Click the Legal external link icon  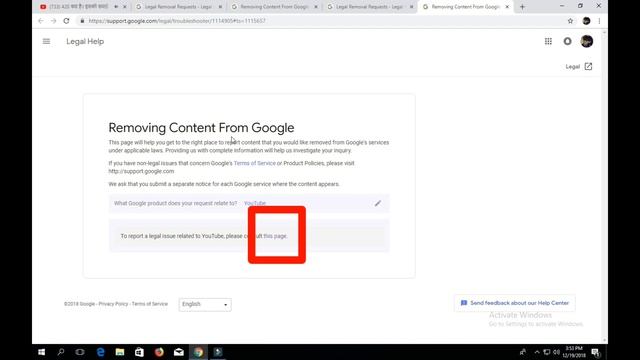[x=588, y=67]
